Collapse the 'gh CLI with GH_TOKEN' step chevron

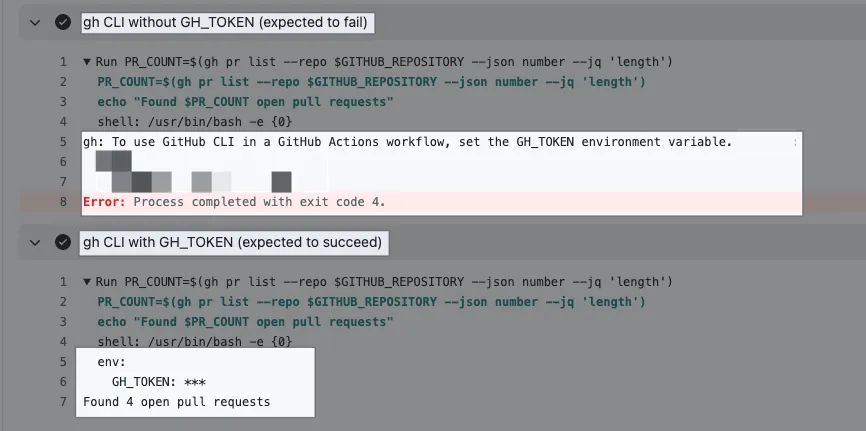pyautogui.click(x=36, y=242)
